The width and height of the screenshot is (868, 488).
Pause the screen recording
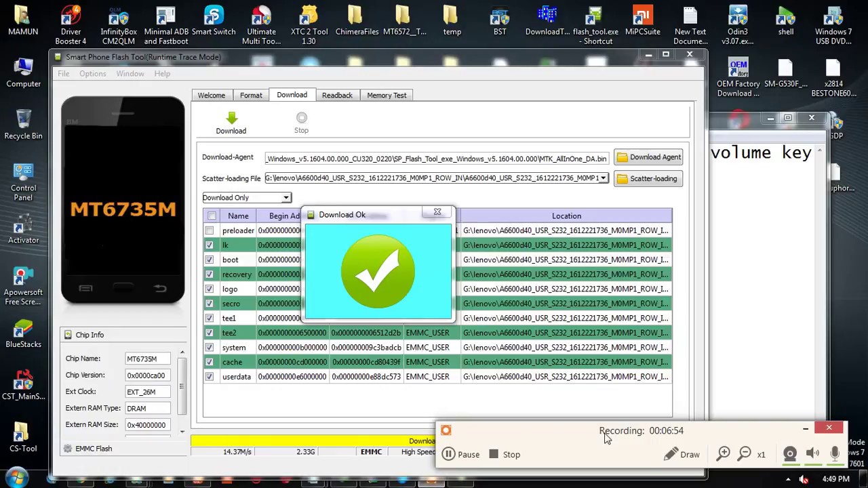(460, 454)
